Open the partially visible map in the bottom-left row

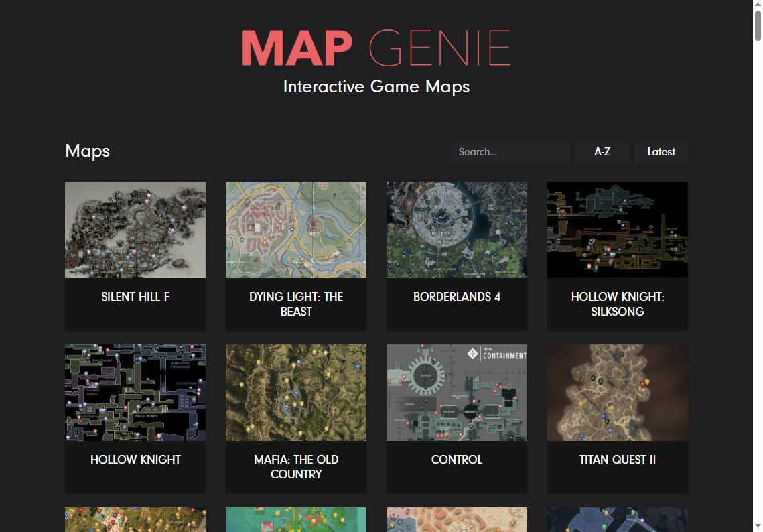point(135,519)
